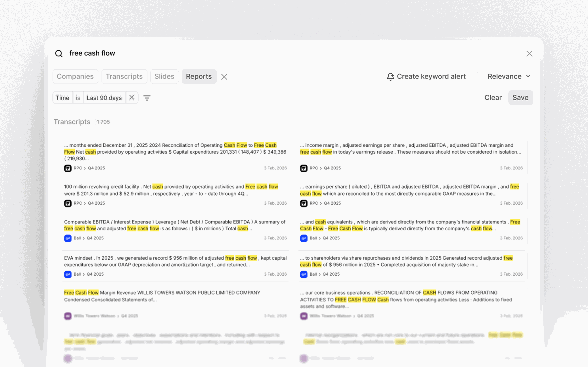This screenshot has height=367, width=588.
Task: Click RPC logo in first result
Action: [x=68, y=168]
